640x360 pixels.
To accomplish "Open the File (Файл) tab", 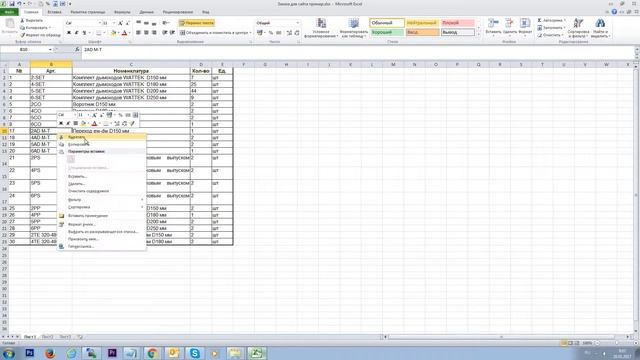I will pos(9,12).
